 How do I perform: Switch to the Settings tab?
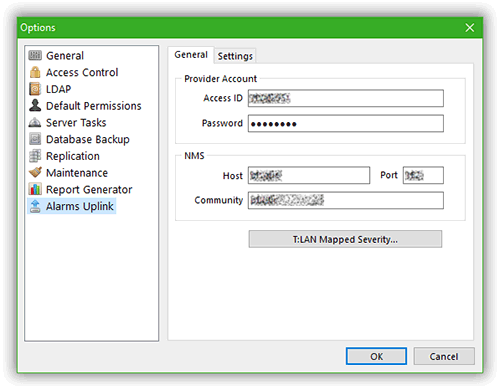pos(235,56)
